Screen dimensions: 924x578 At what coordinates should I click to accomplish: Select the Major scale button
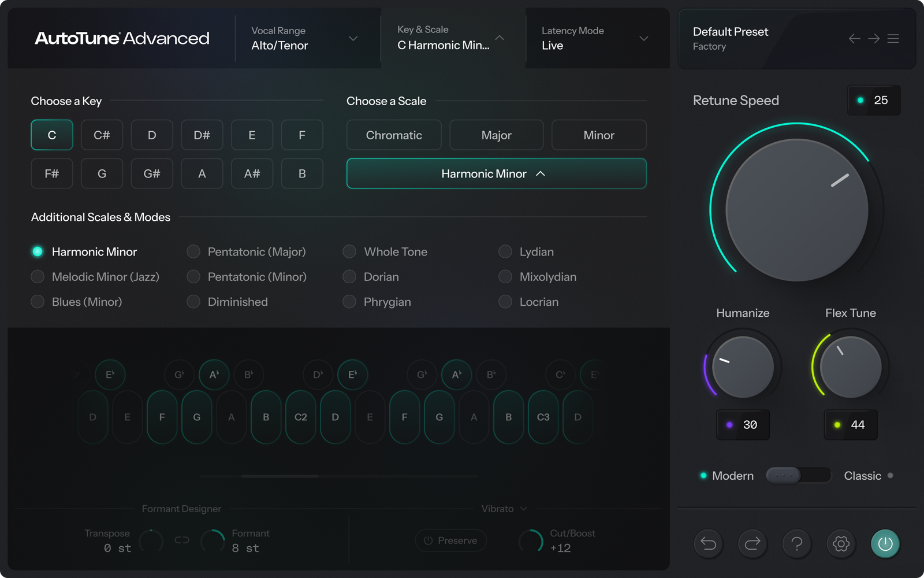497,135
